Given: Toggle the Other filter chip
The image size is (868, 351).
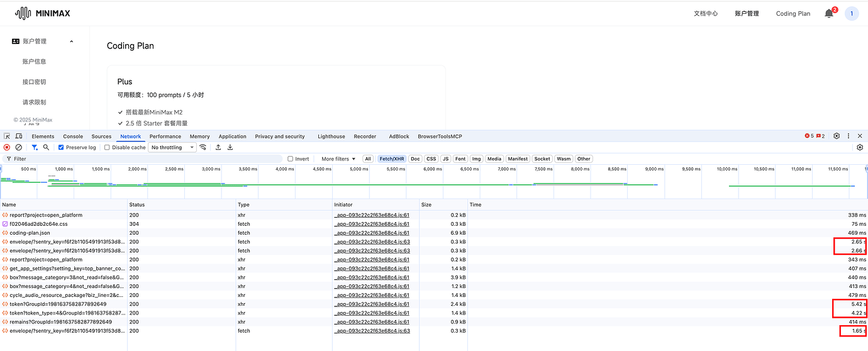Looking at the screenshot, I should coord(584,159).
